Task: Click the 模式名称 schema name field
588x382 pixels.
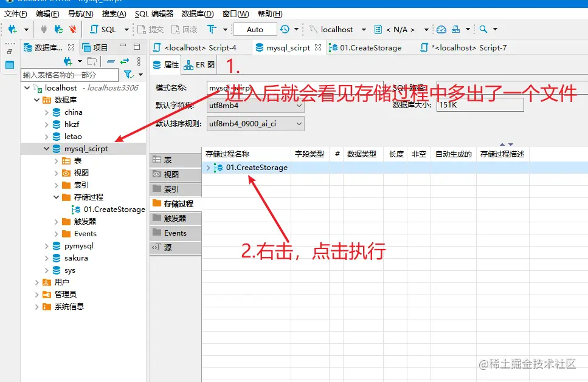Action: 295,88
